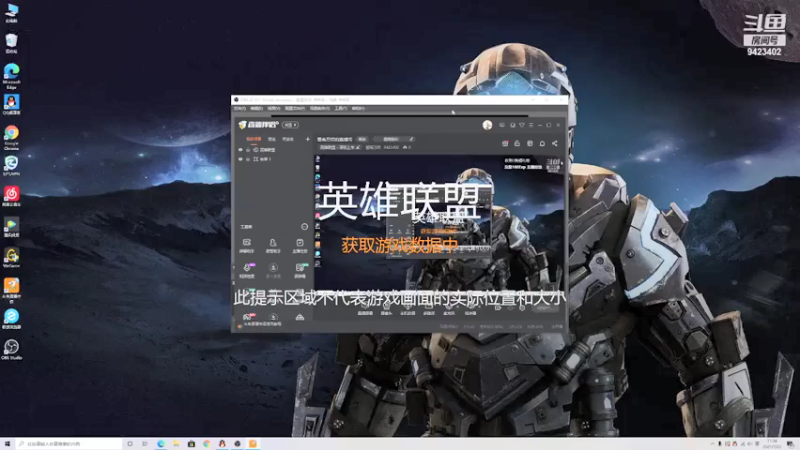Viewport: 800px width, 450px height.
Task: Switch to the second scene tab
Action: (x=272, y=139)
